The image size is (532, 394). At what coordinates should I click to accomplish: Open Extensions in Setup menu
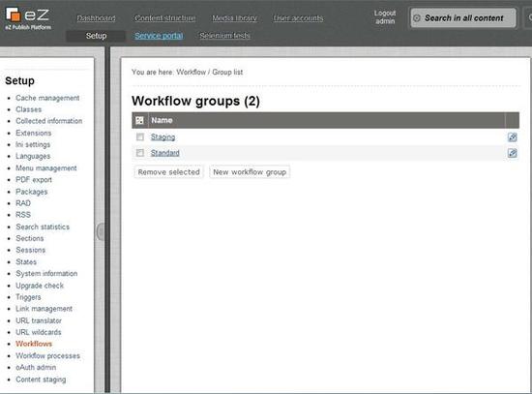[33, 133]
